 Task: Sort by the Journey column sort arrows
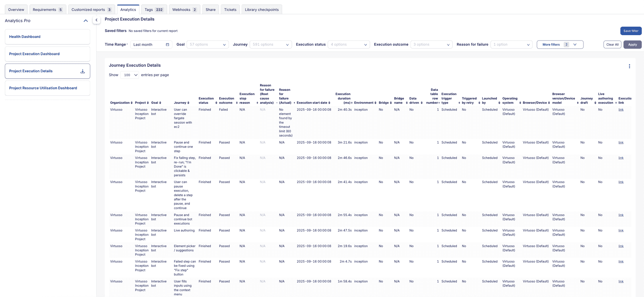pyautogui.click(x=188, y=103)
